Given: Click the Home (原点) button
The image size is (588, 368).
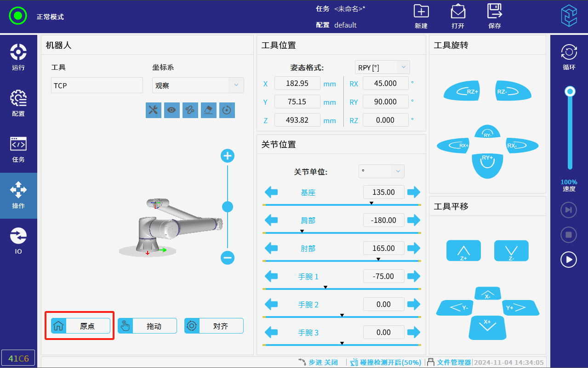Looking at the screenshot, I should (x=81, y=326).
